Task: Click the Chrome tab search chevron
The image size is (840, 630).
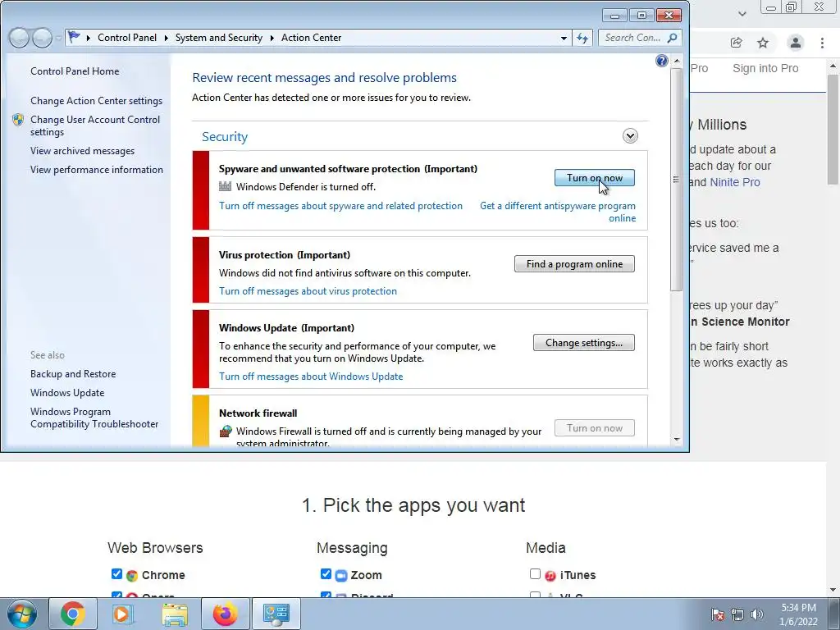Action: (742, 13)
